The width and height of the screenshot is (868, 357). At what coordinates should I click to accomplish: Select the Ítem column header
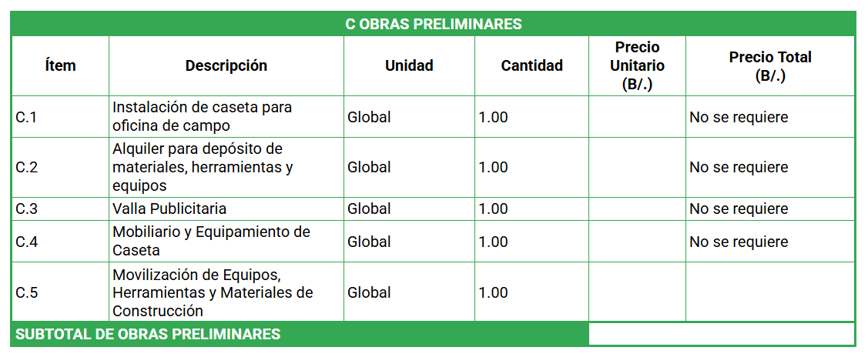pos(60,65)
